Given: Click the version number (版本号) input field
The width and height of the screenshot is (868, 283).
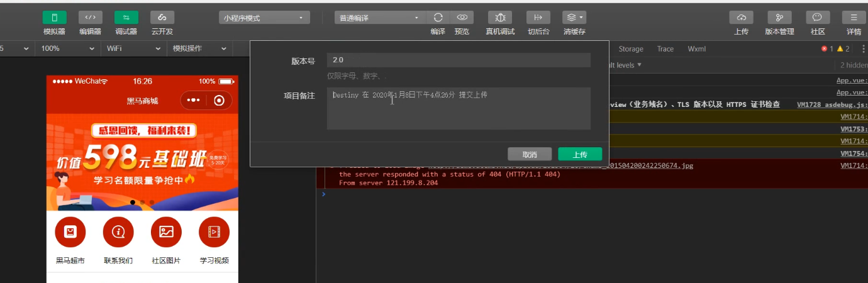Looking at the screenshot, I should [x=459, y=60].
